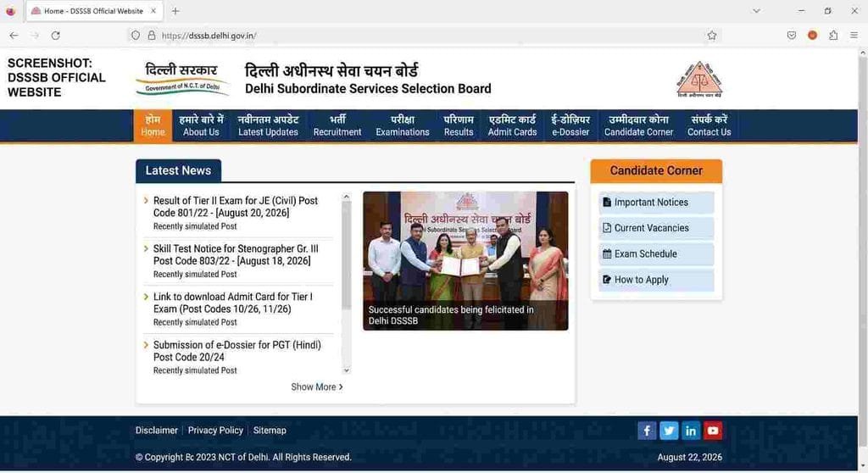Close the DSSSB Official Website tab
The image size is (868, 473).
pos(153,11)
